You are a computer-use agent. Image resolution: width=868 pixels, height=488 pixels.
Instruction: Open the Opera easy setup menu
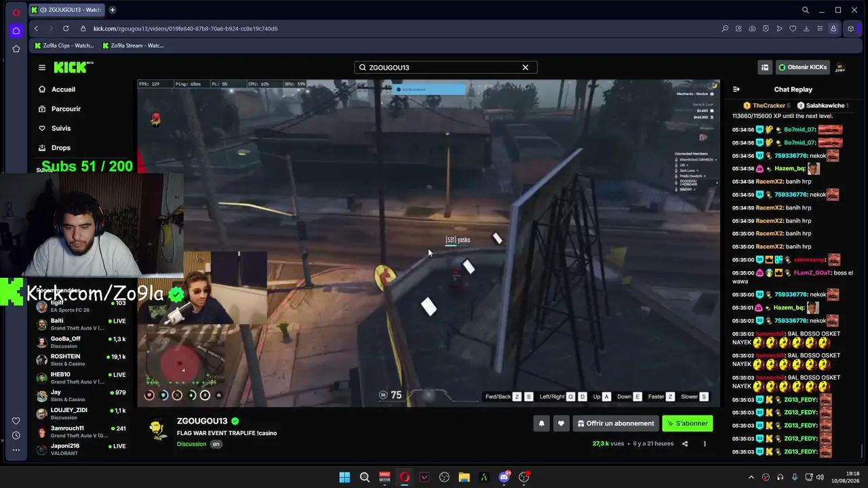tap(820, 28)
